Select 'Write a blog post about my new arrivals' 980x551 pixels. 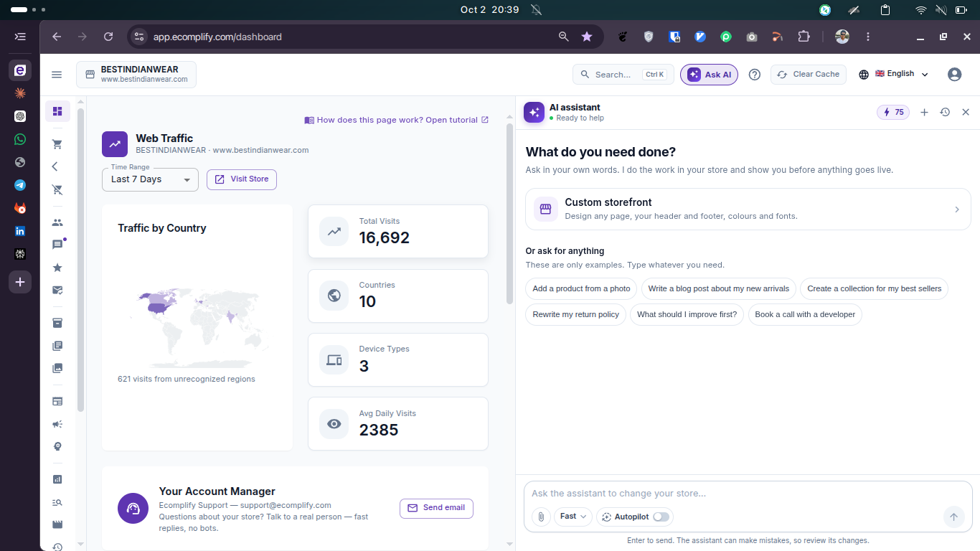click(718, 288)
